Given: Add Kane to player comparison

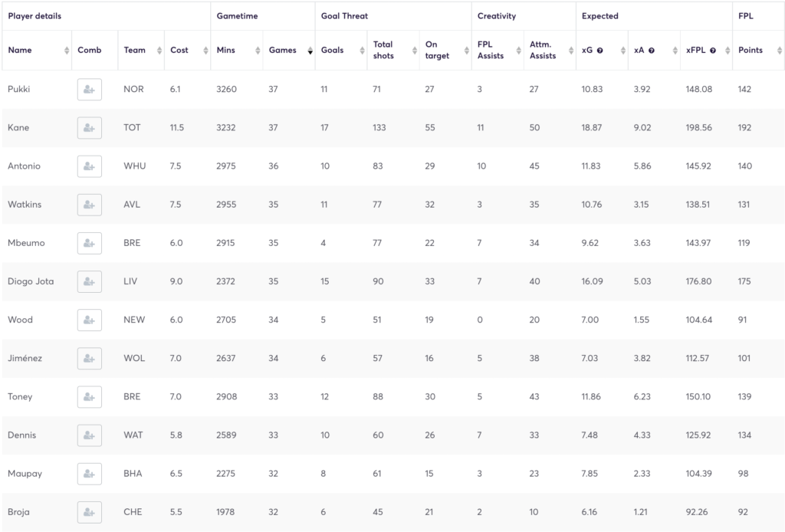Looking at the screenshot, I should pyautogui.click(x=89, y=127).
